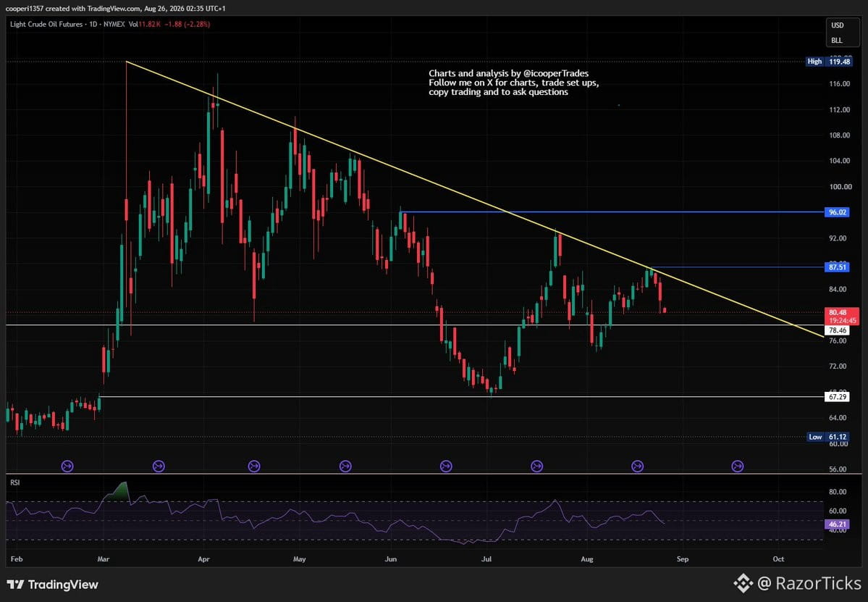Click the current price label 80.48
Screen dimensions: 868x602
tap(841, 317)
